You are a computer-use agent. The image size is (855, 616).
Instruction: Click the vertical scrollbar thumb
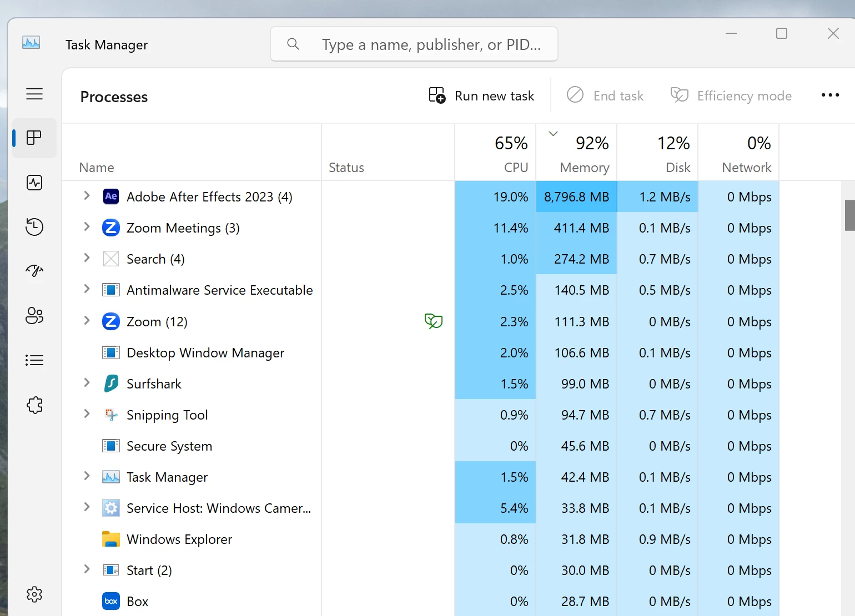849,215
